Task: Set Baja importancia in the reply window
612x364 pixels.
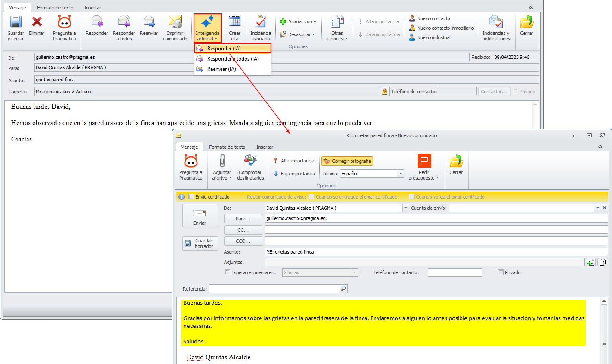Action: (294, 174)
